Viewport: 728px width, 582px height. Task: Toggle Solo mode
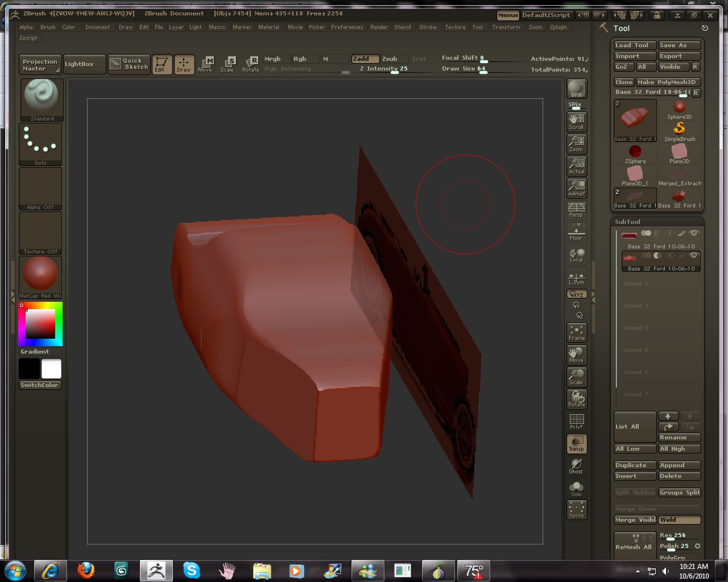(x=577, y=488)
